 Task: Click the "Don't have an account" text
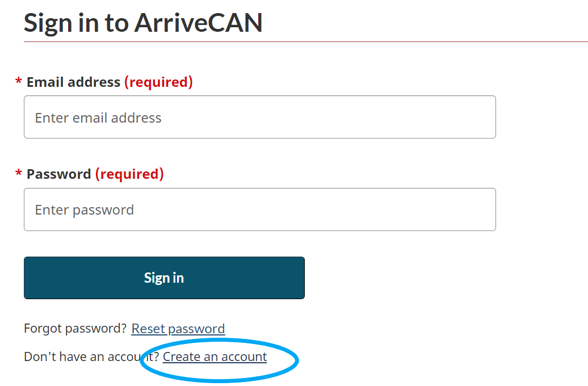pyautogui.click(x=88, y=356)
